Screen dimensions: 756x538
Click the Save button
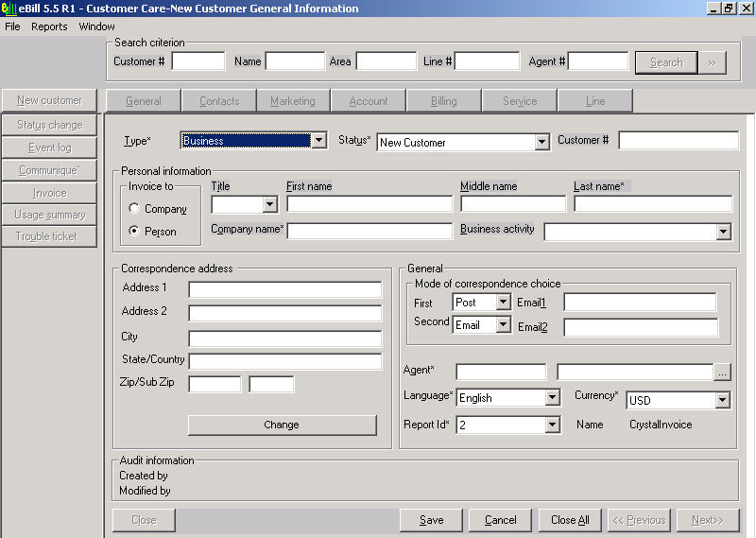pos(431,520)
